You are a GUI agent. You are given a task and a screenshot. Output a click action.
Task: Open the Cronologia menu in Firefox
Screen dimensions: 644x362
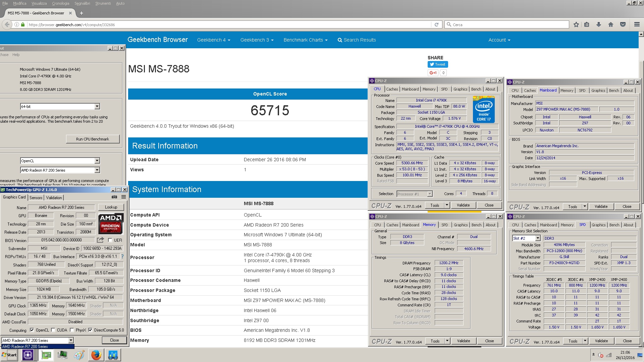(x=61, y=3)
